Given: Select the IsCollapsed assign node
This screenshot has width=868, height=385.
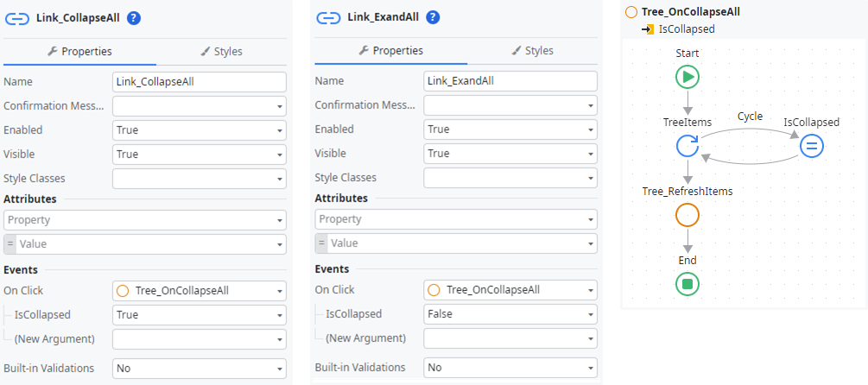Looking at the screenshot, I should pos(811,145).
